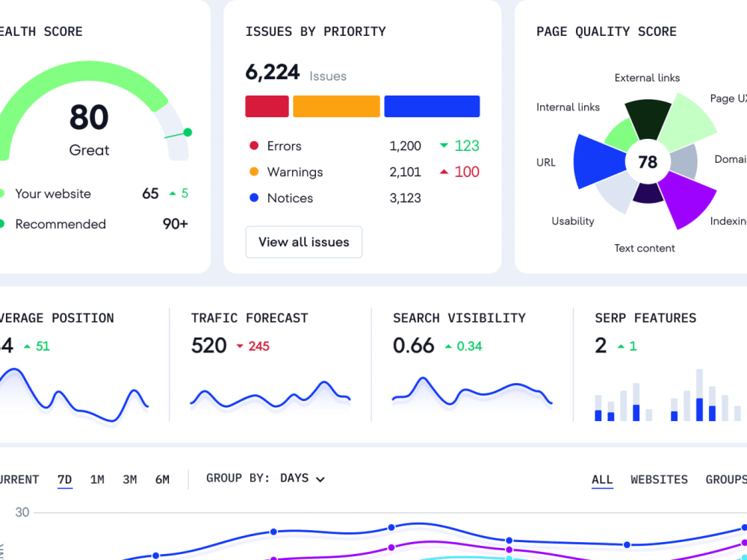Switch to the 3M time range
Viewport: 747px width, 560px height.
pos(129,479)
